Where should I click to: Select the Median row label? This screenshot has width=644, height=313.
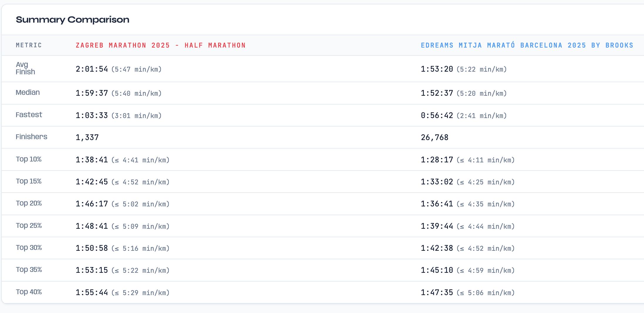tap(28, 92)
